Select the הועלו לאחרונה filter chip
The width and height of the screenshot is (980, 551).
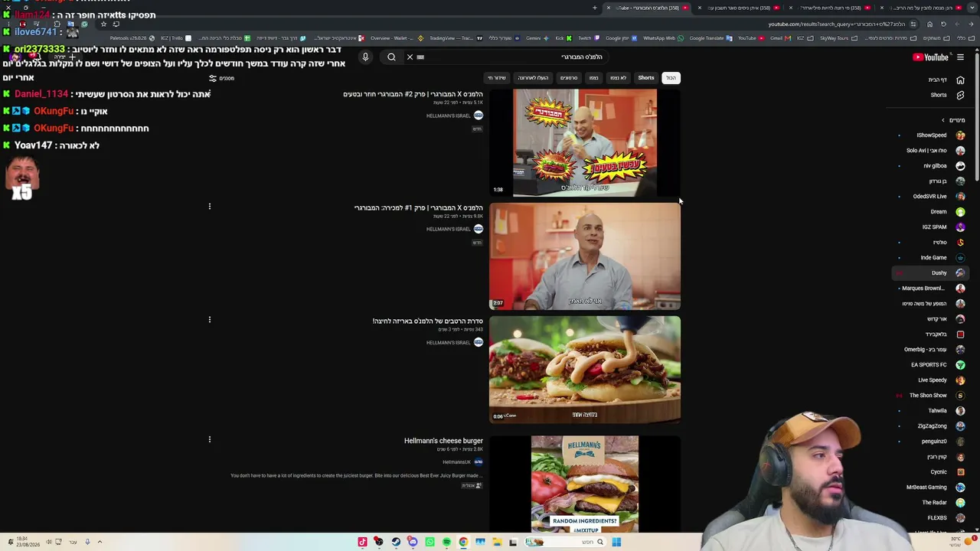click(x=533, y=78)
